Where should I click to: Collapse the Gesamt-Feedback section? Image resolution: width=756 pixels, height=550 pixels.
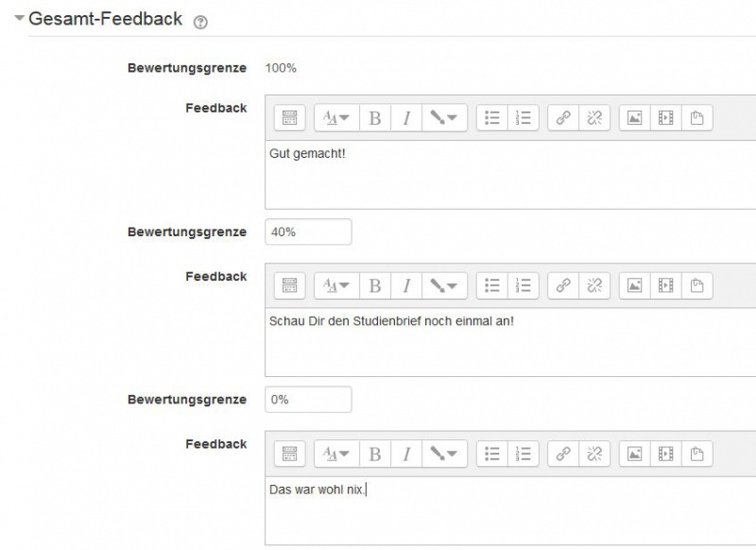[20, 20]
